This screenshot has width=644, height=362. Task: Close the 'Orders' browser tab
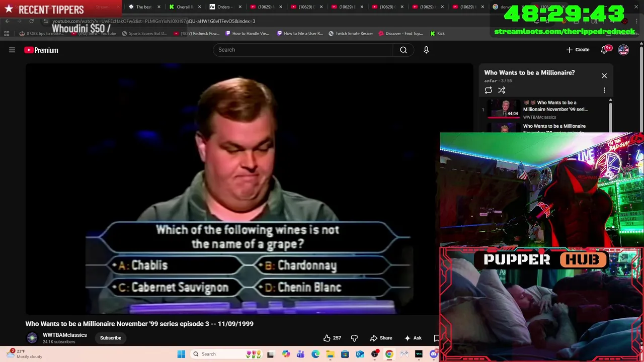point(240,7)
